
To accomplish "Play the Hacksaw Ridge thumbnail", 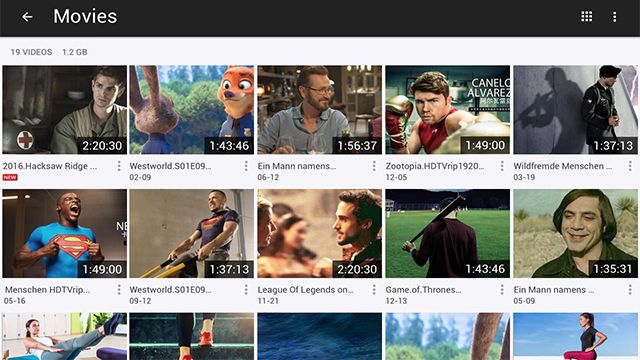I will tap(64, 110).
